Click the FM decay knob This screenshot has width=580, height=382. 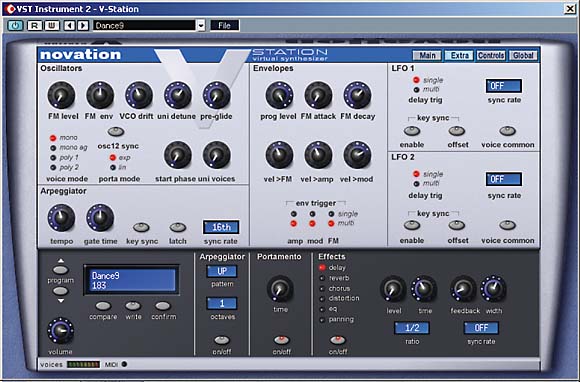357,95
